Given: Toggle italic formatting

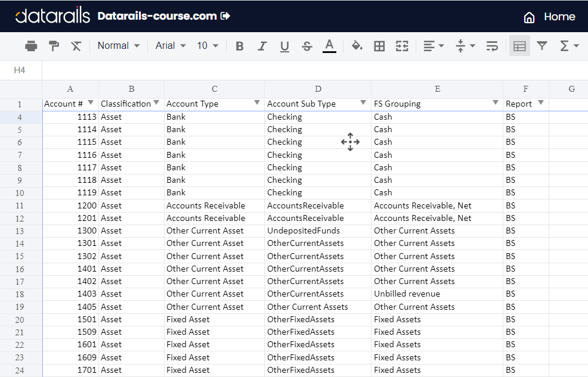Looking at the screenshot, I should click(262, 46).
